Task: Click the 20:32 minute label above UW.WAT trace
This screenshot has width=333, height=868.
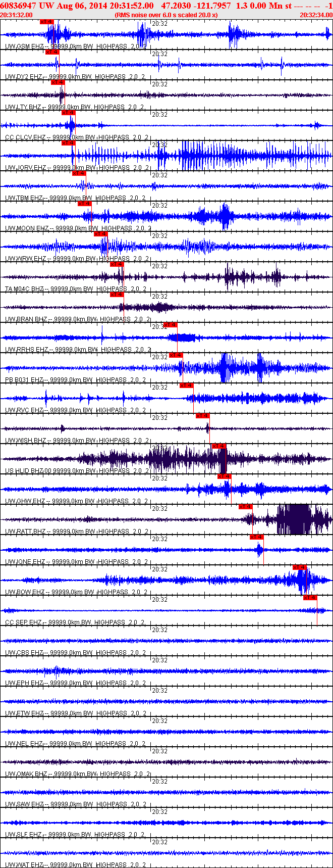Action: coord(160,842)
